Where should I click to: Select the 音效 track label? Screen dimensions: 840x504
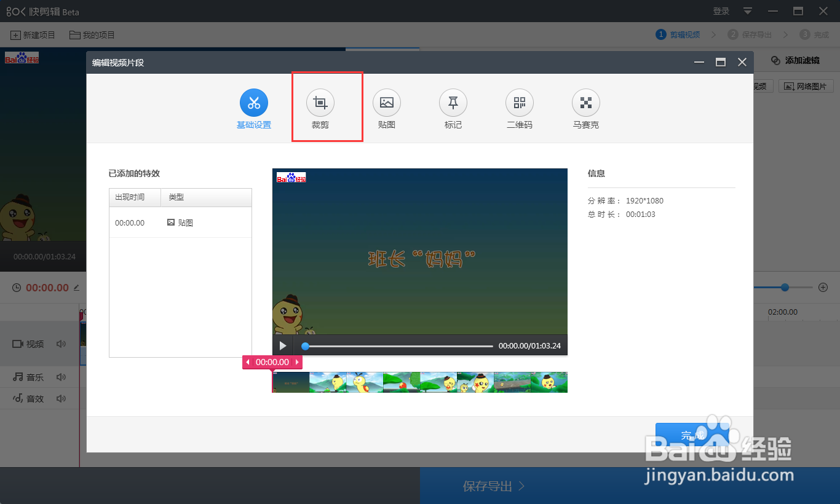pos(28,398)
